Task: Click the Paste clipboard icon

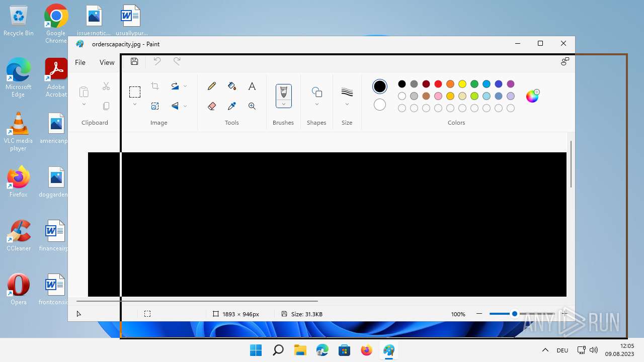Action: pyautogui.click(x=84, y=92)
